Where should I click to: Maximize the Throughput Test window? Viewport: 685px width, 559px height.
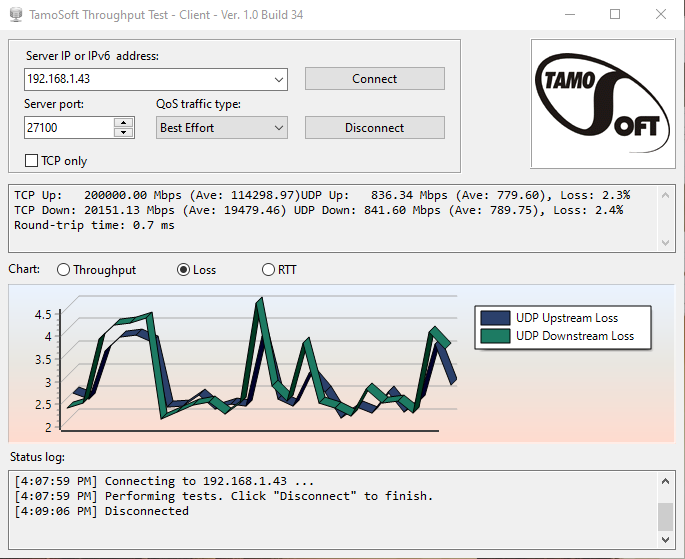[615, 14]
